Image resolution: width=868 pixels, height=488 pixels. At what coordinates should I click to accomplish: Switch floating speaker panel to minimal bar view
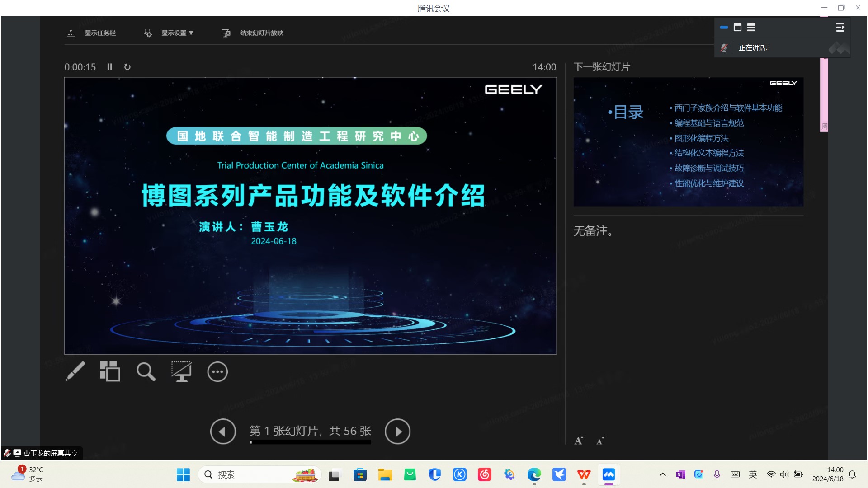tap(724, 28)
